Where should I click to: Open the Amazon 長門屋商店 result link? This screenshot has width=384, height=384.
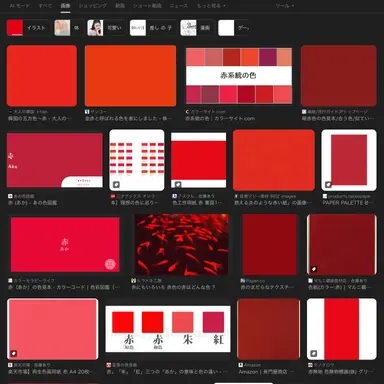[266, 371]
